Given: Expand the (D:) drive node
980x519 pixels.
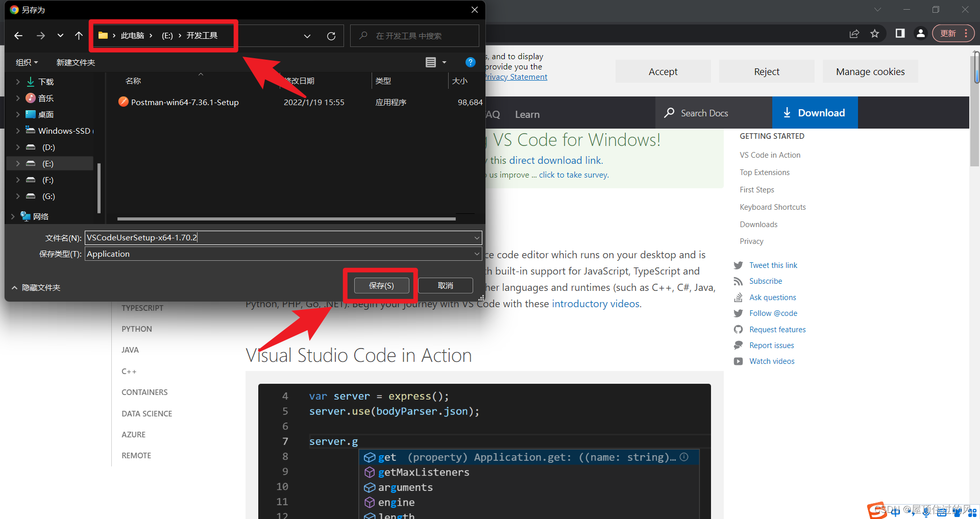Looking at the screenshot, I should pos(18,147).
